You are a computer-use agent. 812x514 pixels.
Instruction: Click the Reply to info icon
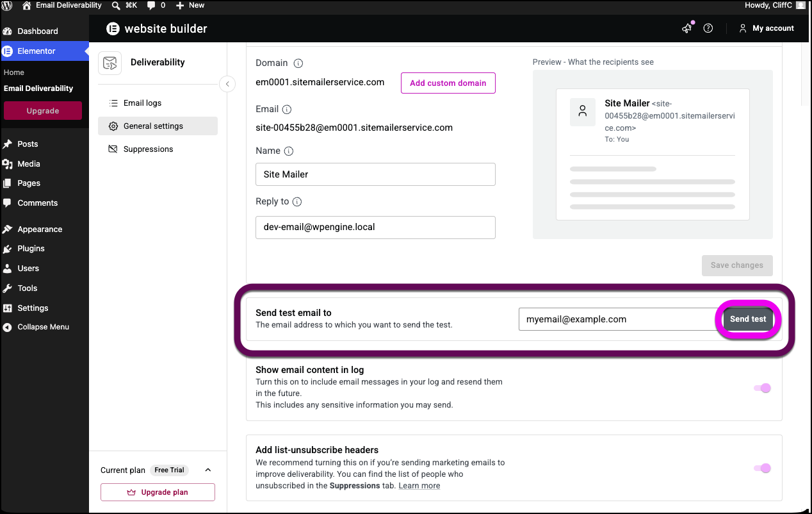pyautogui.click(x=297, y=202)
